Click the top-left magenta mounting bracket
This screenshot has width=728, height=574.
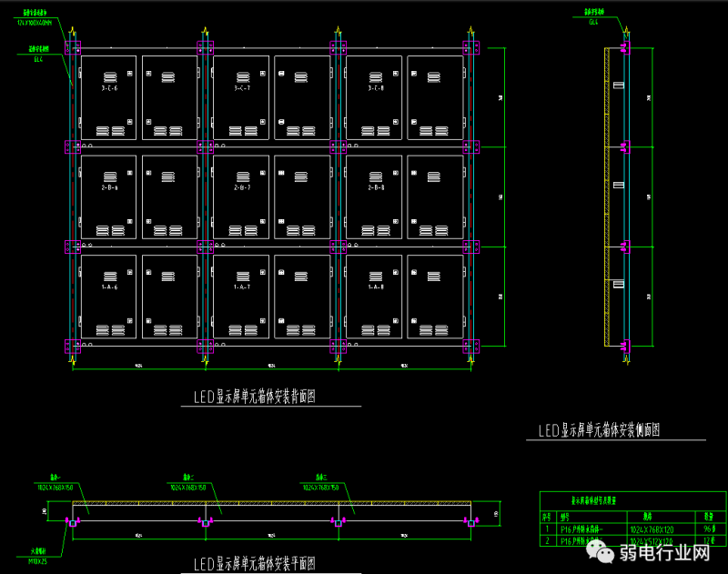74,46
